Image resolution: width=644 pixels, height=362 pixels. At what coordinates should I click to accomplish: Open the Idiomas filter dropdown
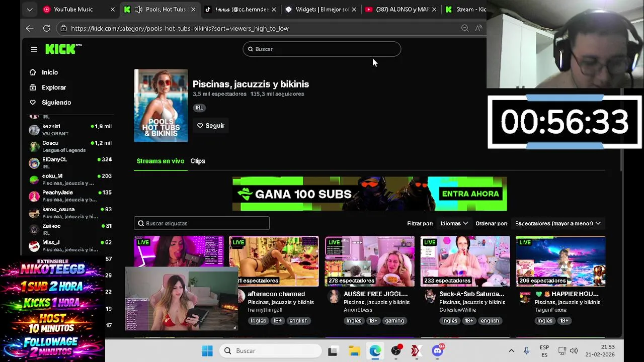click(x=454, y=223)
